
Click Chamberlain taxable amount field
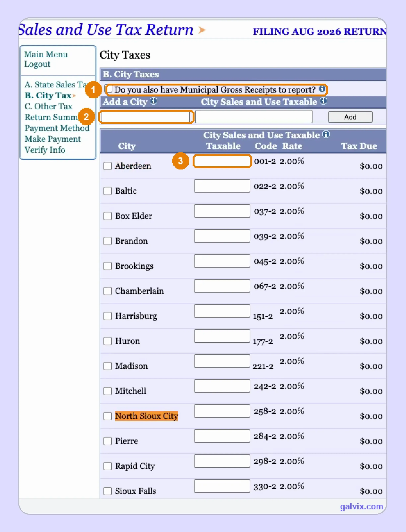tap(222, 286)
